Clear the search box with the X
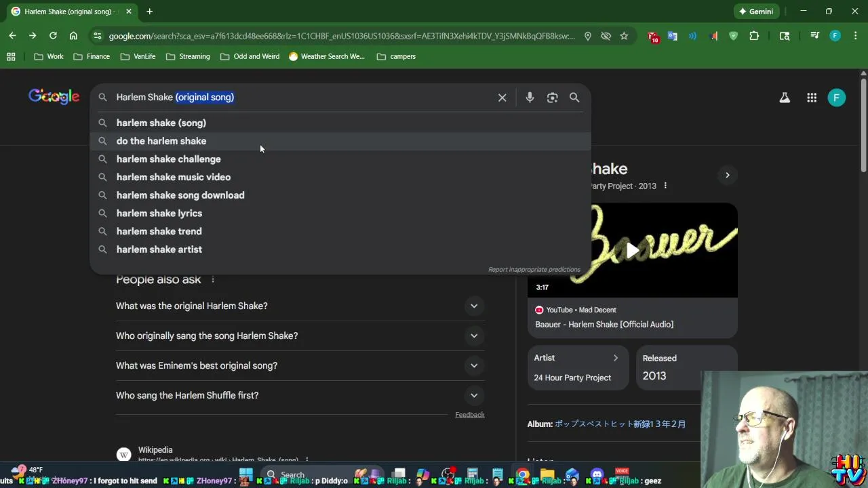868x488 pixels. coord(502,98)
